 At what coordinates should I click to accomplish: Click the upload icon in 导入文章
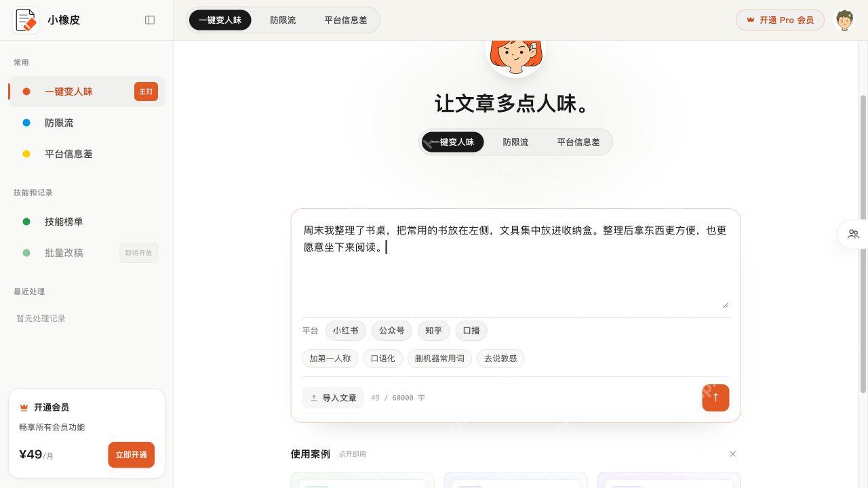(x=314, y=398)
